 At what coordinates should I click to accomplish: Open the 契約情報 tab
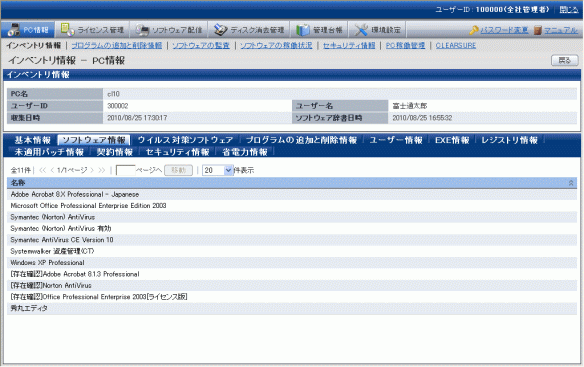[115, 152]
